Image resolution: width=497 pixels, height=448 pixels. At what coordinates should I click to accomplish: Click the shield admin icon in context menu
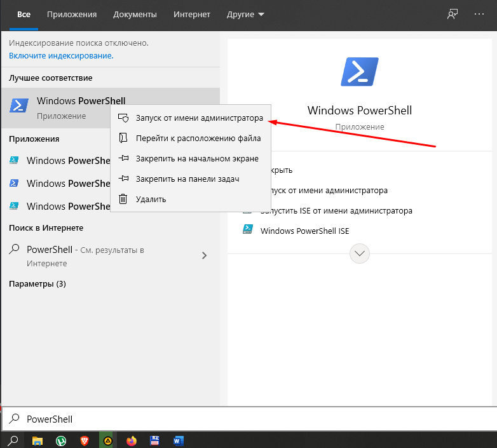pos(123,118)
